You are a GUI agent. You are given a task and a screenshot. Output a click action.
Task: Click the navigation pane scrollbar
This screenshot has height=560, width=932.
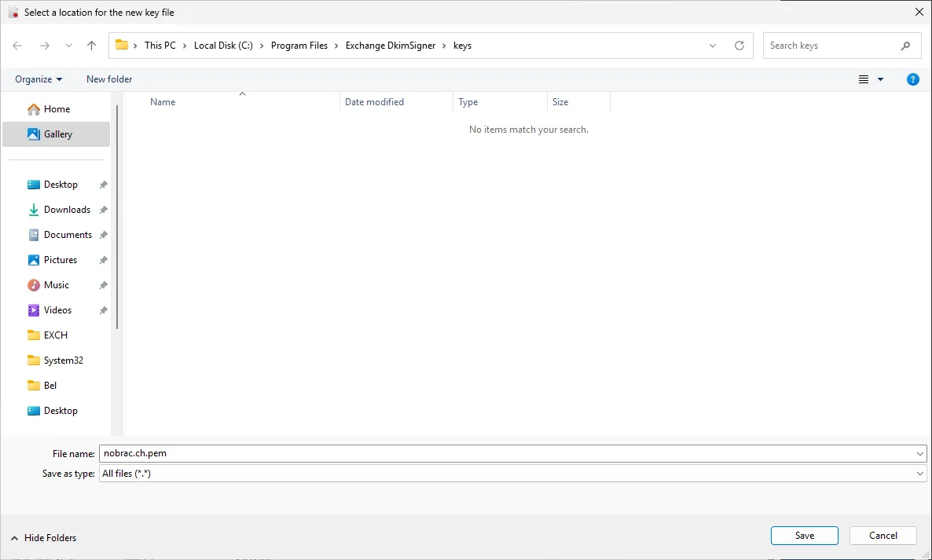point(117,218)
